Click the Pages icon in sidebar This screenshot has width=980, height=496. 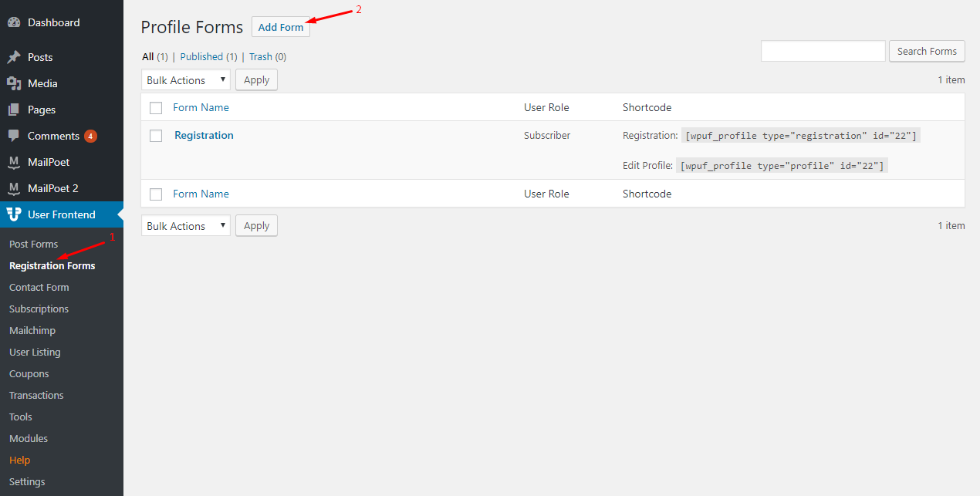coord(14,110)
